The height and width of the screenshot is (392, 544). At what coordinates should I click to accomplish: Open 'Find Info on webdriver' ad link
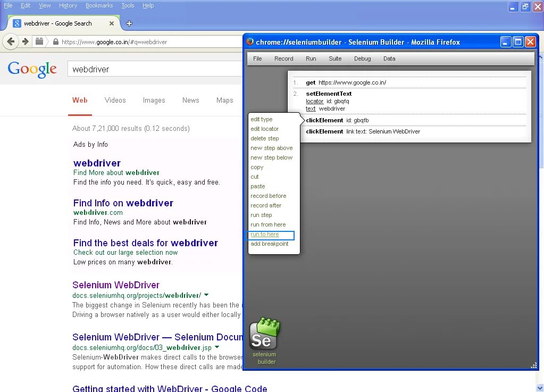click(123, 203)
